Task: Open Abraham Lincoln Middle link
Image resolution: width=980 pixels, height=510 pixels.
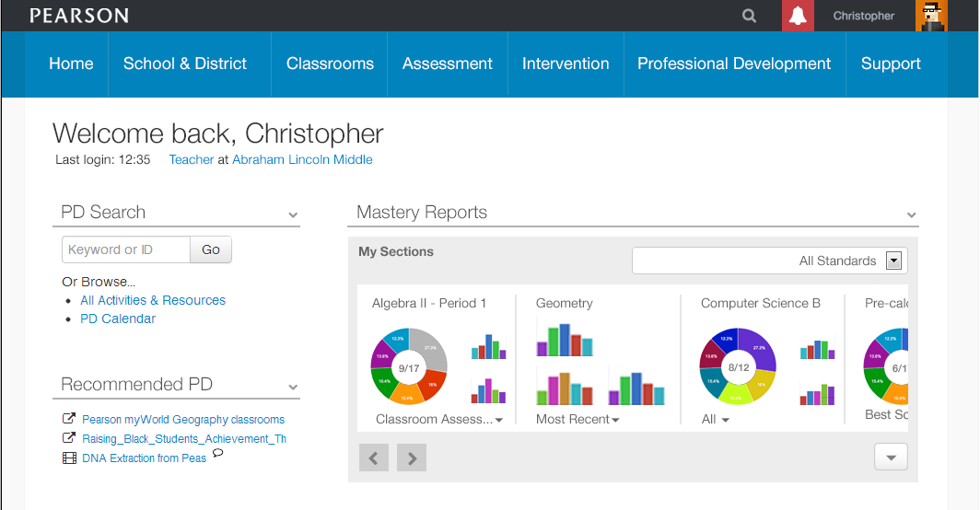Action: pyautogui.click(x=302, y=159)
